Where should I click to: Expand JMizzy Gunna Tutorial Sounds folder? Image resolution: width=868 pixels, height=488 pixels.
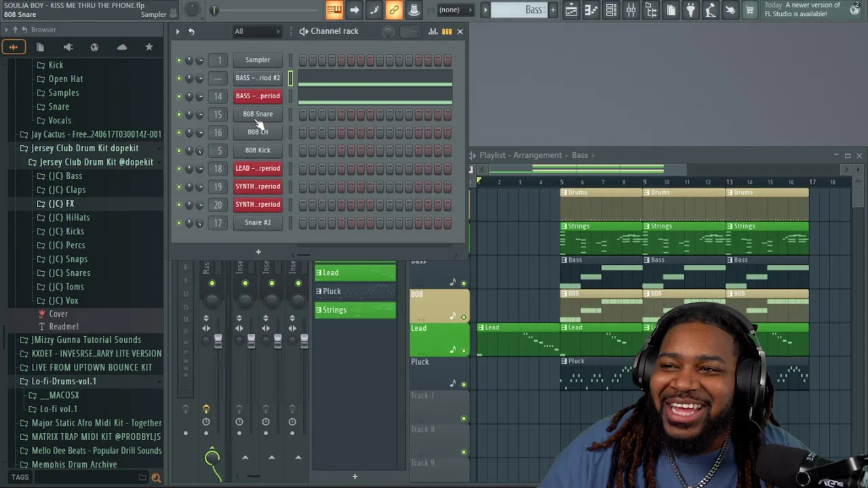(x=86, y=340)
